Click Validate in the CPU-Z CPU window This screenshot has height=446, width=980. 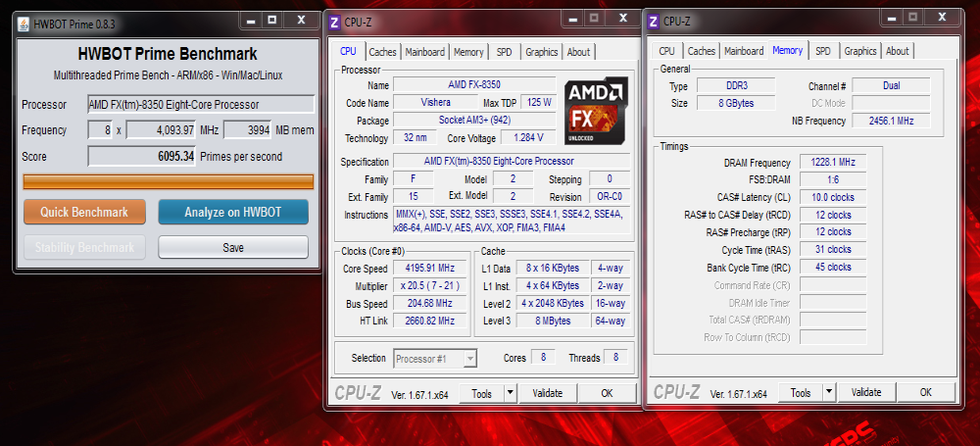548,393
